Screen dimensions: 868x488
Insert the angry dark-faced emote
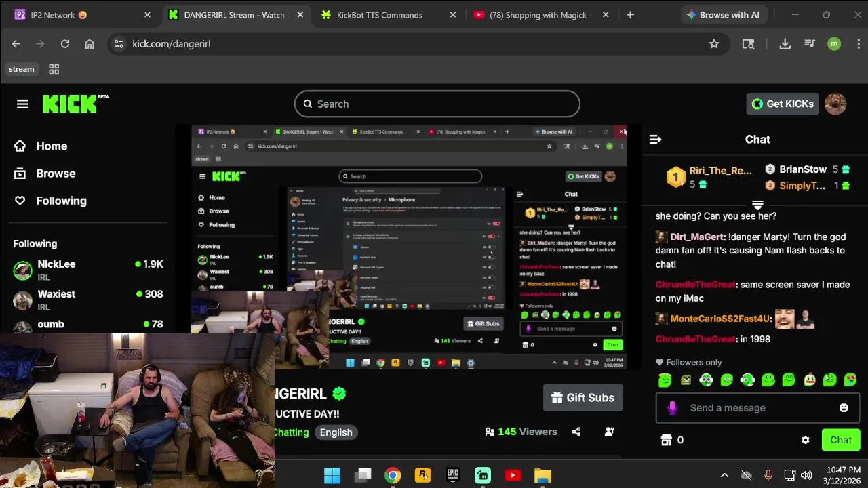point(686,380)
